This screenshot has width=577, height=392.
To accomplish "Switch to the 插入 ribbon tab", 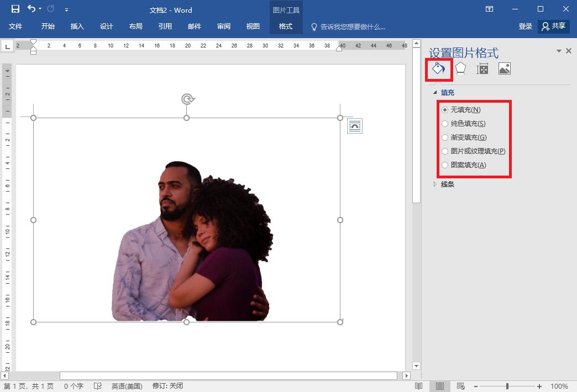I will pyautogui.click(x=77, y=26).
